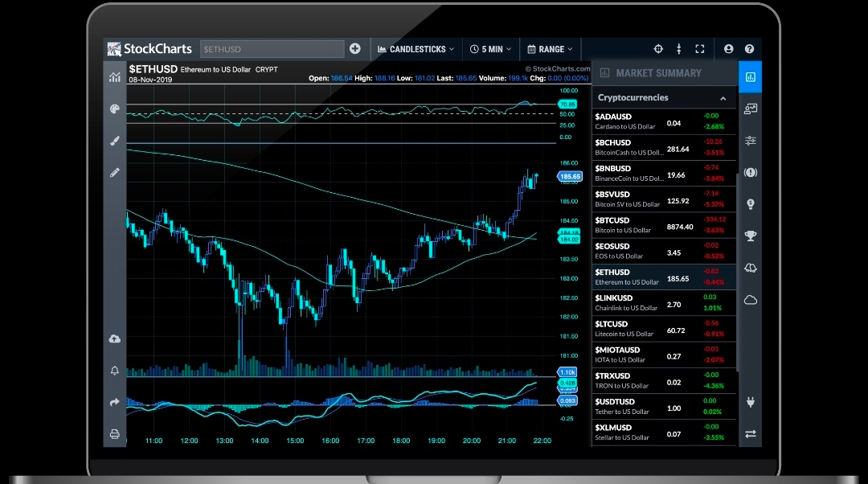Open the 5 Min interval dropdown

(x=490, y=49)
